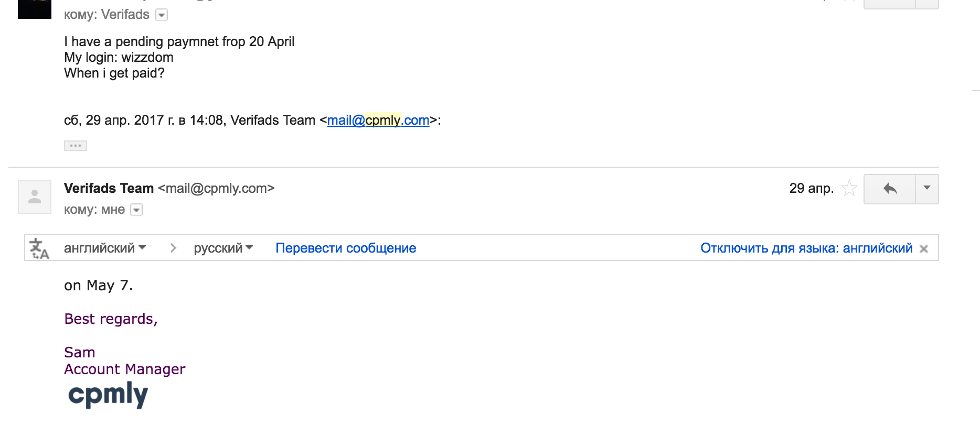Show trimmed content with the three dots button
This screenshot has width=980, height=436.
pyautogui.click(x=76, y=146)
